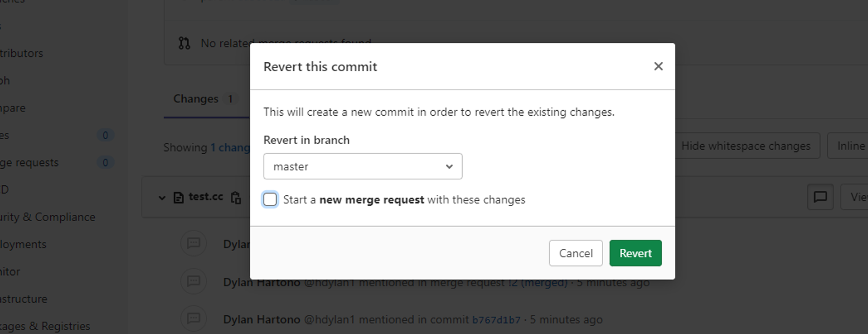Viewport: 868px width, 334px height.
Task: Cancel the revert dialog
Action: click(x=575, y=253)
